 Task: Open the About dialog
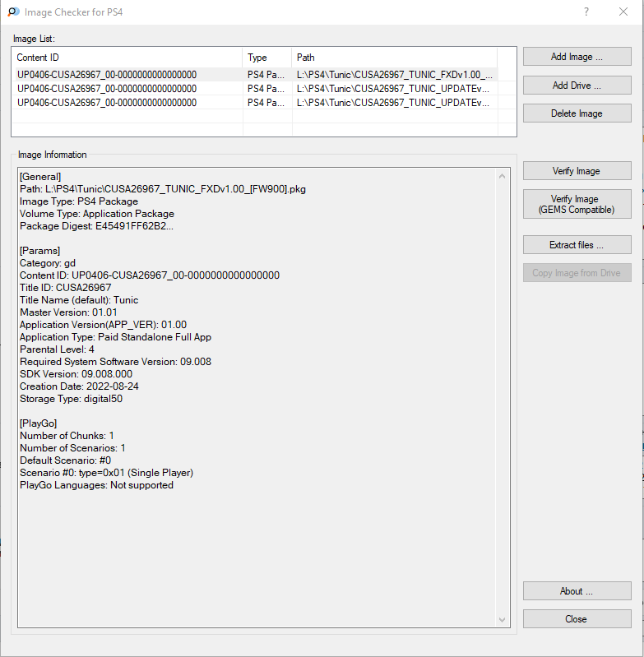coord(577,590)
